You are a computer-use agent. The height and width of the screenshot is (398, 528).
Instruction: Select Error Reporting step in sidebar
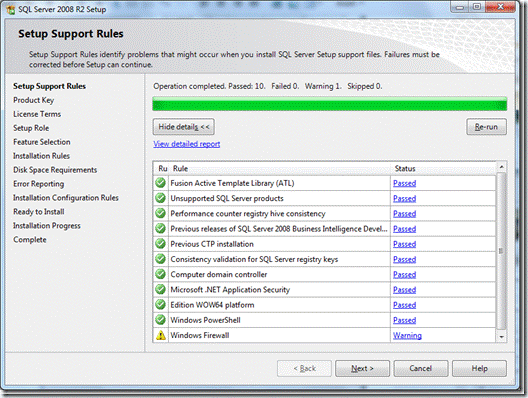(38, 184)
